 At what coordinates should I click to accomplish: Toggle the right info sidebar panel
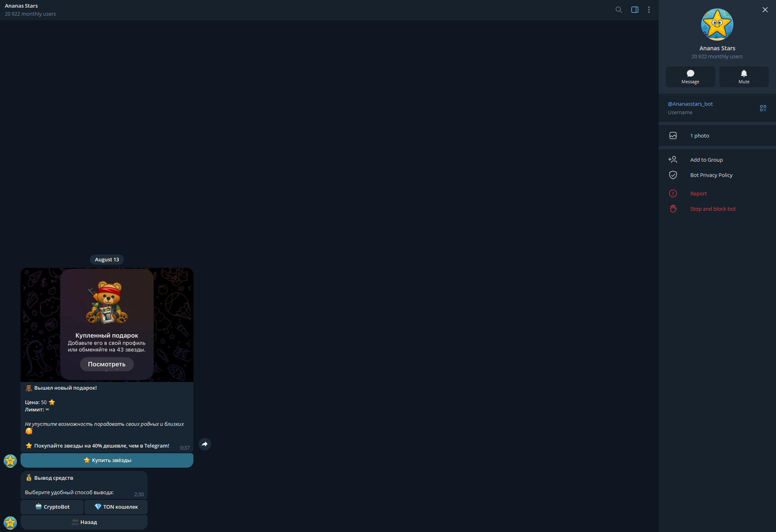(x=635, y=10)
